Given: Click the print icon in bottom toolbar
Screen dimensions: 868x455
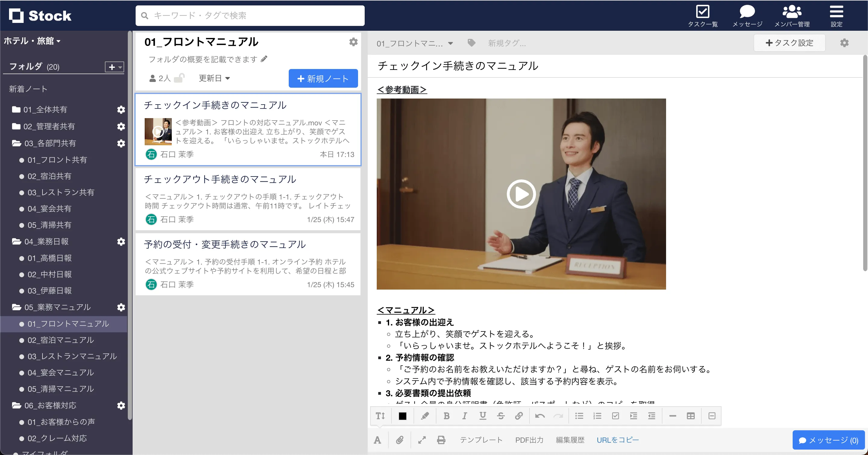Looking at the screenshot, I should coord(441,440).
